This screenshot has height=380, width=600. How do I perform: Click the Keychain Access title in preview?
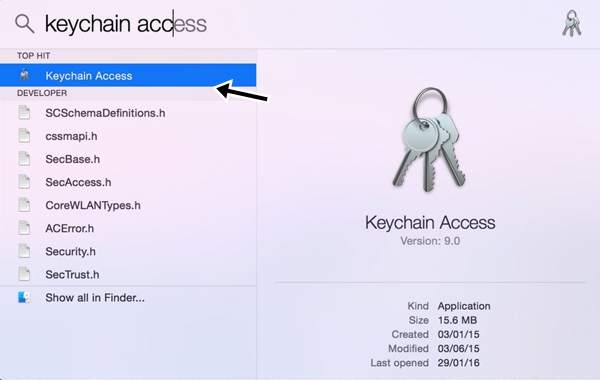pos(430,223)
